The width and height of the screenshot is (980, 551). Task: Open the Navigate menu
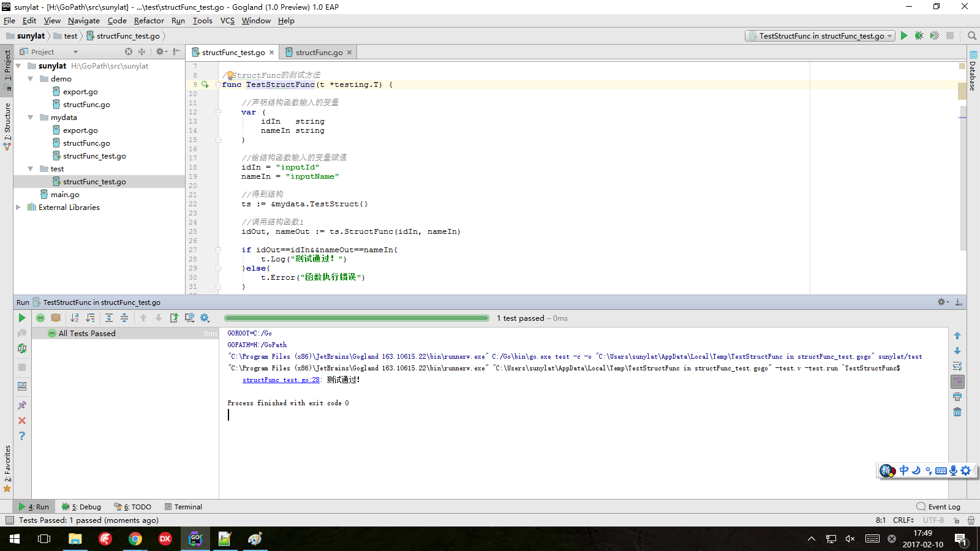[x=83, y=20]
